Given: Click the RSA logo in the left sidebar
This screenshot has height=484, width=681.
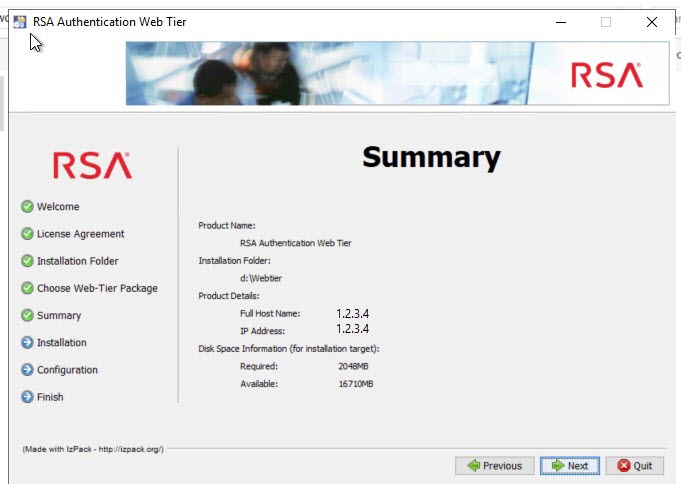Looking at the screenshot, I should (92, 165).
